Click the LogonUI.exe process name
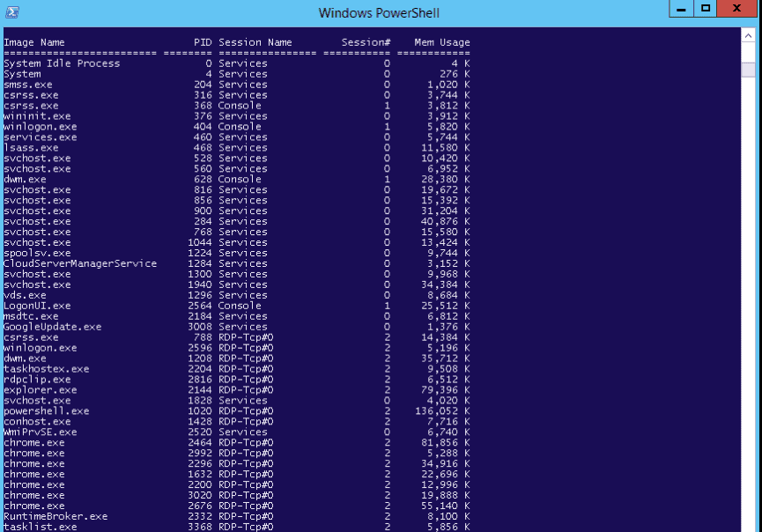This screenshot has height=532, width=762. (x=37, y=307)
